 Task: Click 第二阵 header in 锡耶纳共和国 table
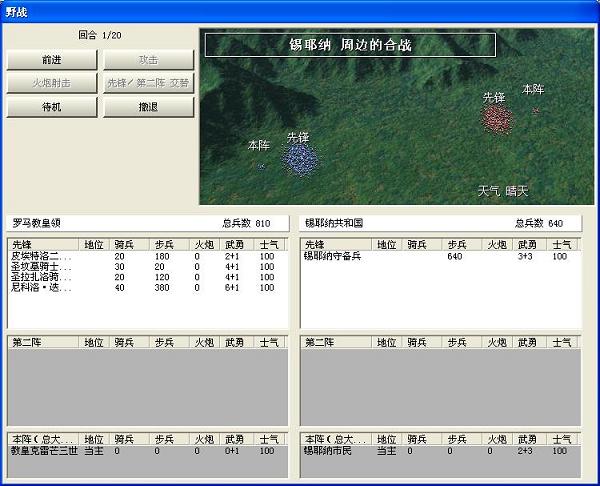click(336, 342)
